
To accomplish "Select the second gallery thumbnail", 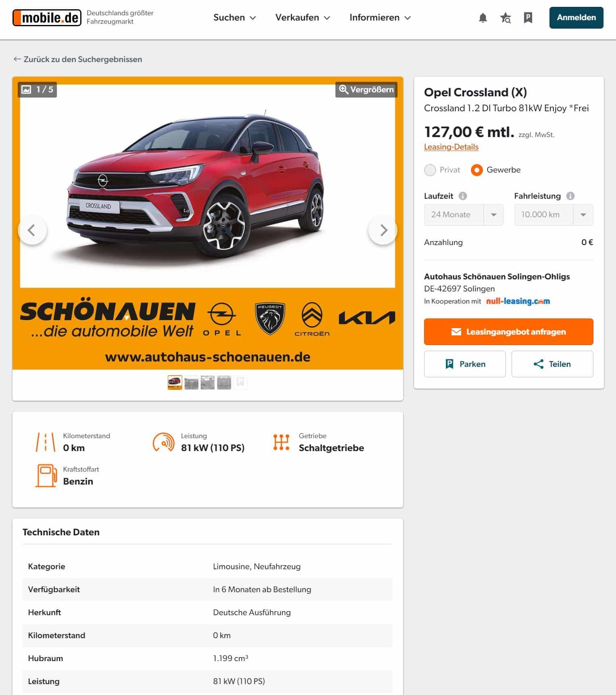I will (191, 382).
